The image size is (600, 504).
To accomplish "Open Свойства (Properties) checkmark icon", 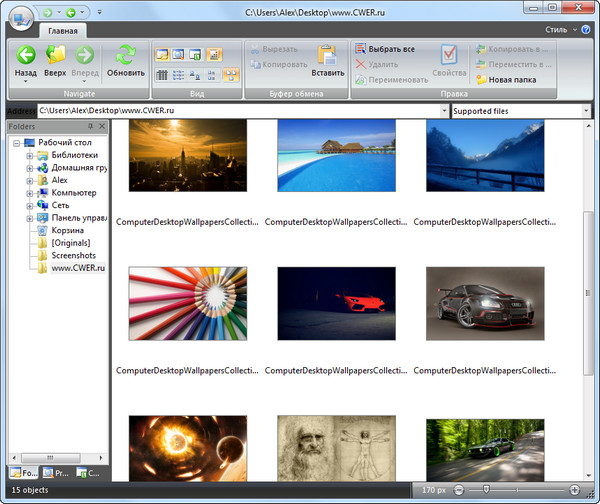I will point(449,55).
